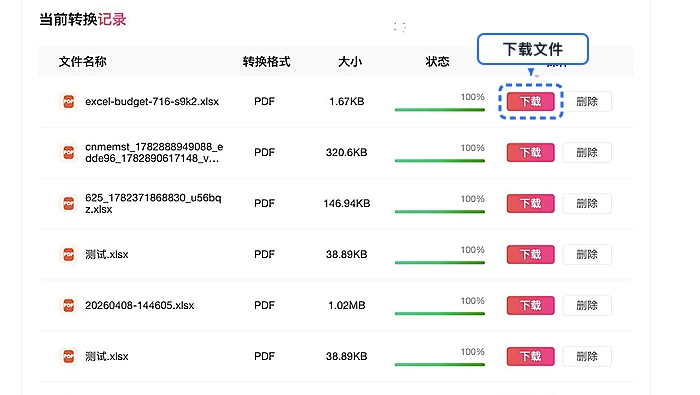Click the 146.94KB size value
The image size is (700, 395).
[x=346, y=203]
